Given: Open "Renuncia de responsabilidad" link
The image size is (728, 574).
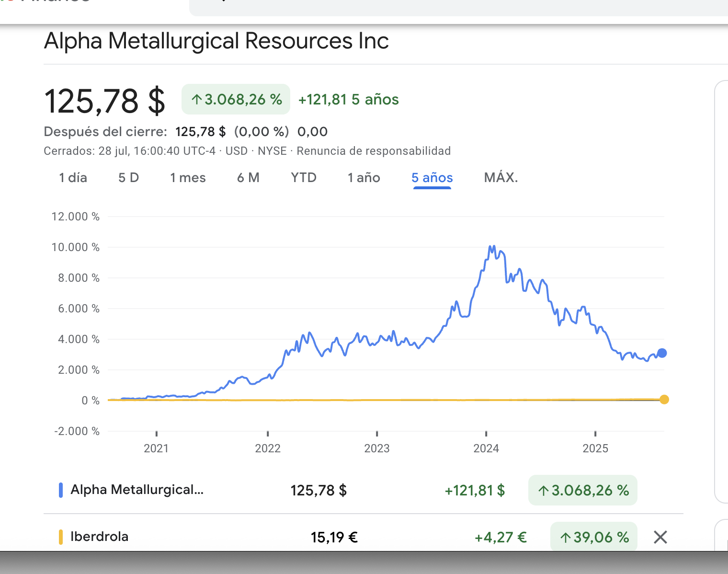Looking at the screenshot, I should pos(374,151).
